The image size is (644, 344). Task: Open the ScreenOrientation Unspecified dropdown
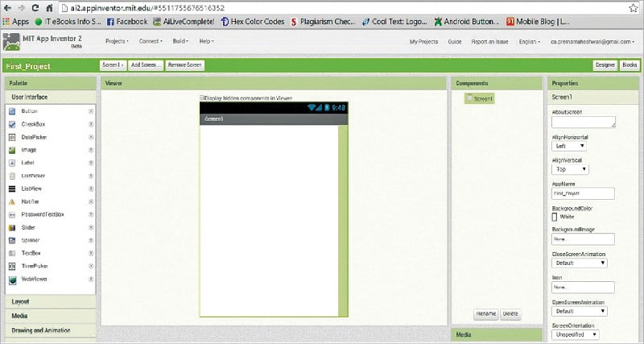tap(576, 334)
